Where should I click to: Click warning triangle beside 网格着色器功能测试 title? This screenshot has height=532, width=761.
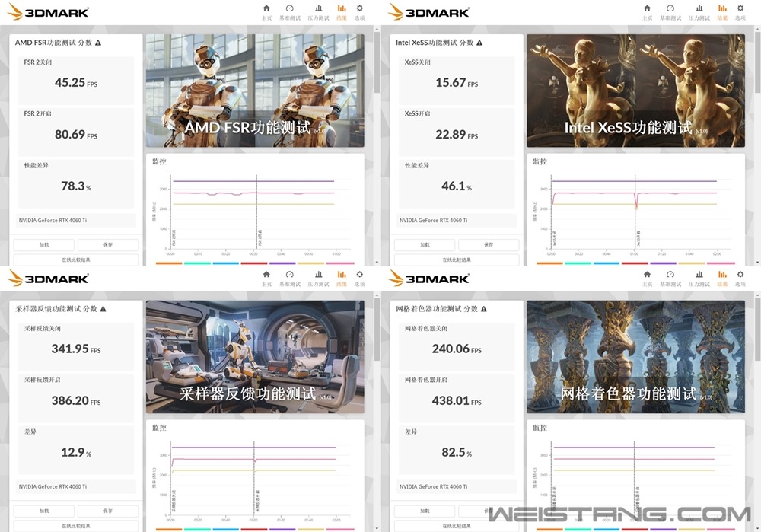[x=484, y=309]
